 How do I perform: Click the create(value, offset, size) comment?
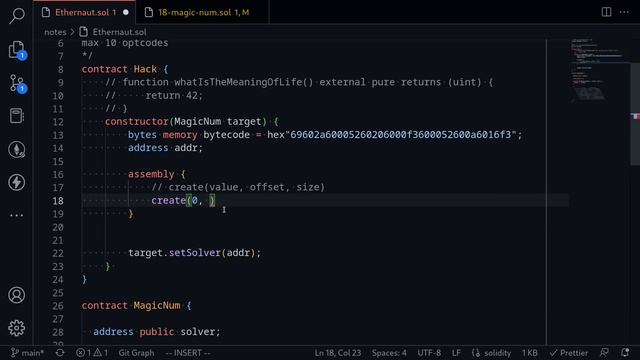238,187
